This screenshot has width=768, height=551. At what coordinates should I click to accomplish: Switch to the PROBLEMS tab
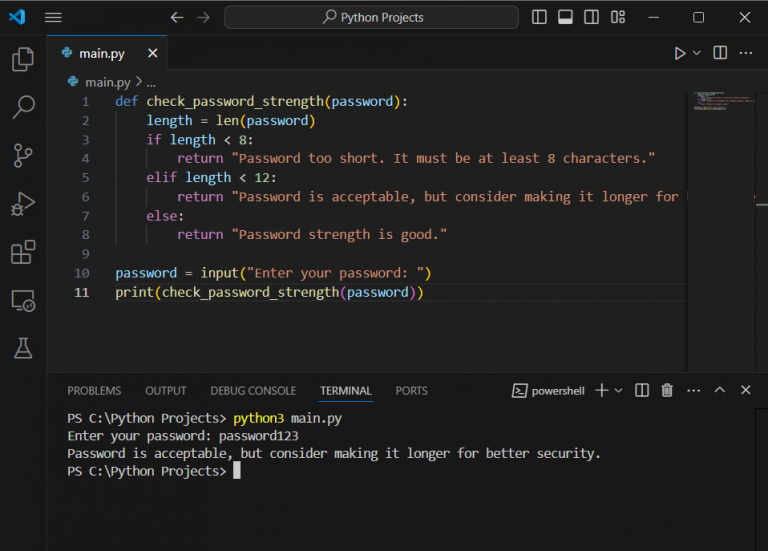pyautogui.click(x=94, y=391)
